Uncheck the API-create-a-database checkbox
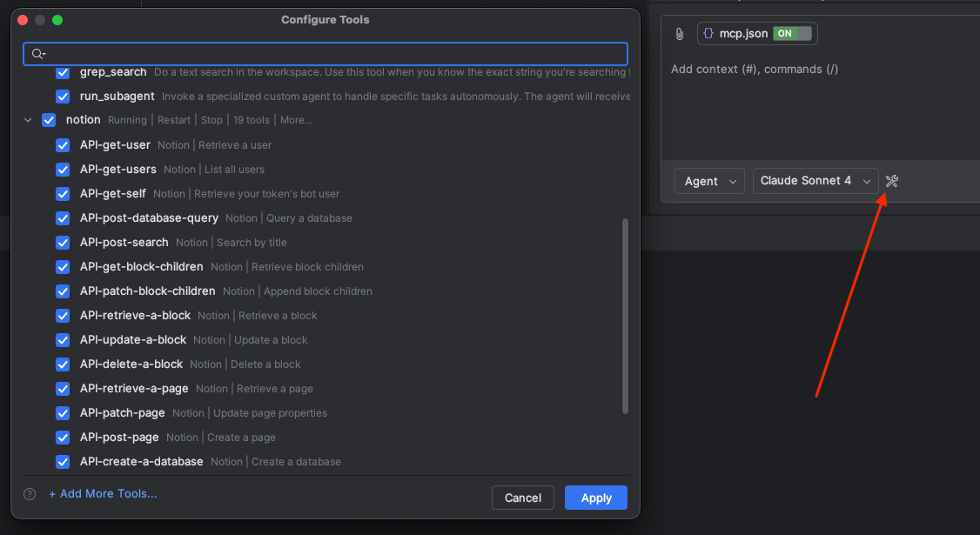 [x=63, y=462]
